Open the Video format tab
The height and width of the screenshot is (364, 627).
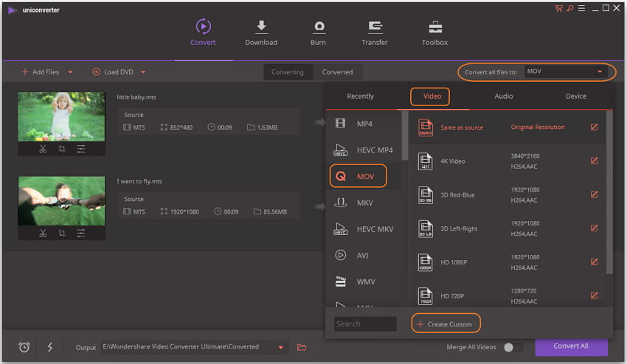click(432, 97)
